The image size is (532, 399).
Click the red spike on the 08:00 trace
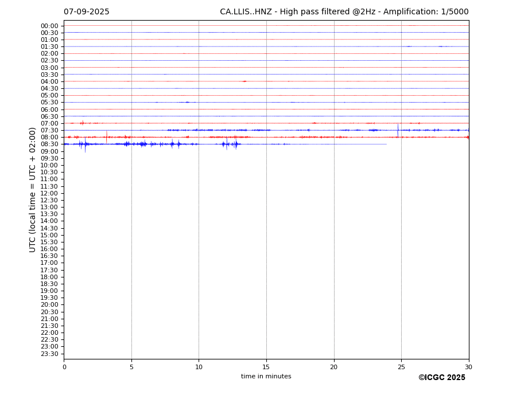(107, 137)
